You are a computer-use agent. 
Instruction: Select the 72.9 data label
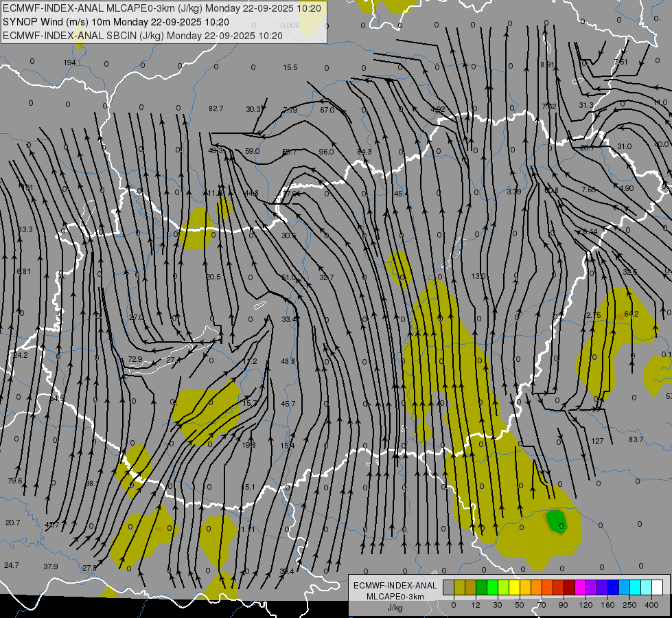coord(135,359)
